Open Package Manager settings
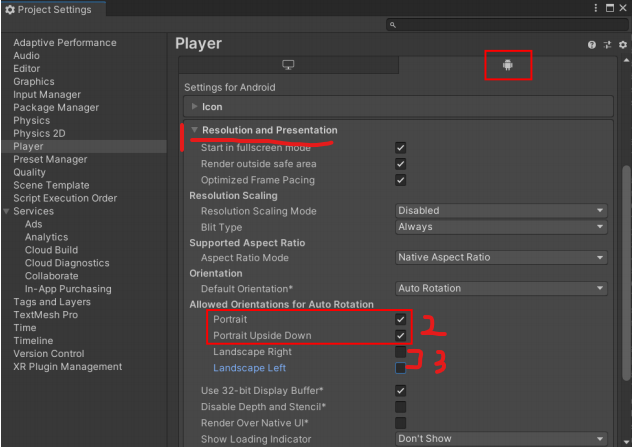The height and width of the screenshot is (447, 632). 56,108
